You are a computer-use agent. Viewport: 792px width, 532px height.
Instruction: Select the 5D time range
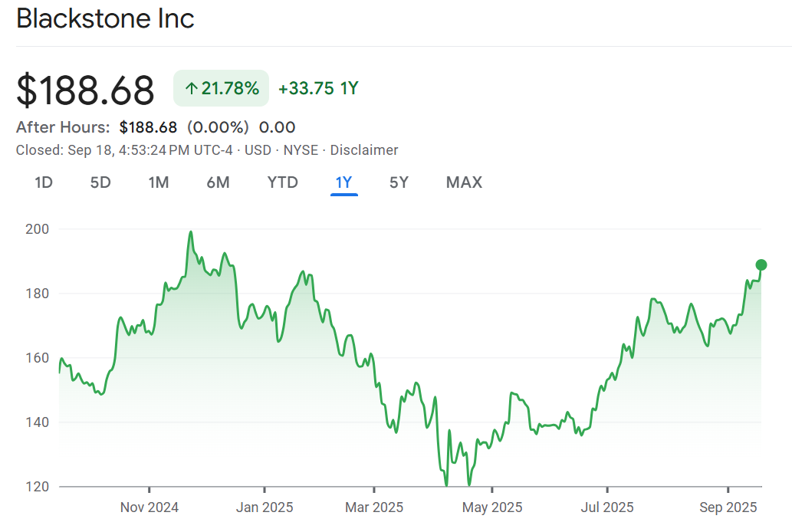(x=100, y=182)
